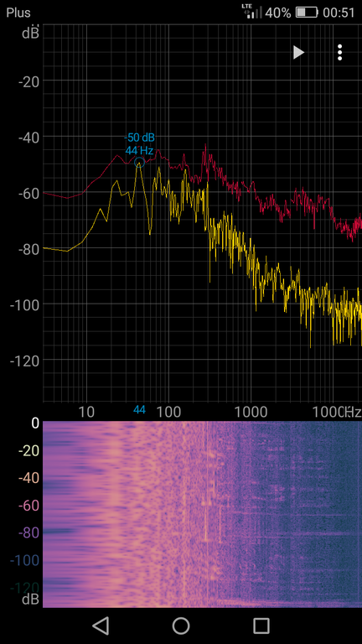This screenshot has height=644, width=362.
Task: Tap the dB label of the spectrum axis
Action: coord(30,33)
